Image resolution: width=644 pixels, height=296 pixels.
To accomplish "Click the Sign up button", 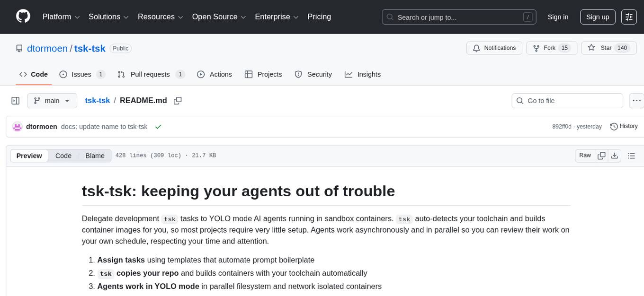I will point(597,17).
